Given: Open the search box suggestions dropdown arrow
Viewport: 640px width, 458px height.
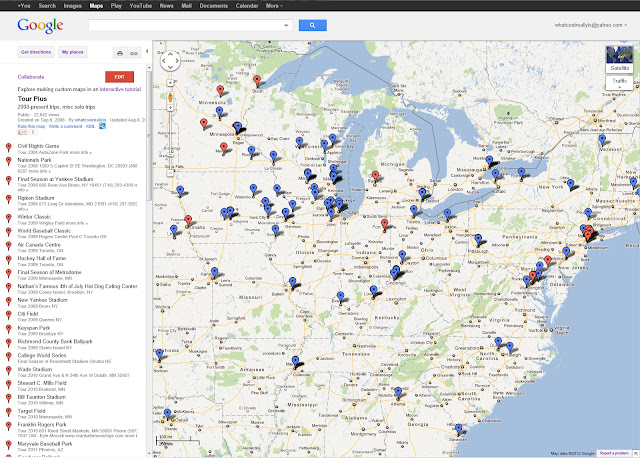Looking at the screenshot, I should tap(286, 25).
